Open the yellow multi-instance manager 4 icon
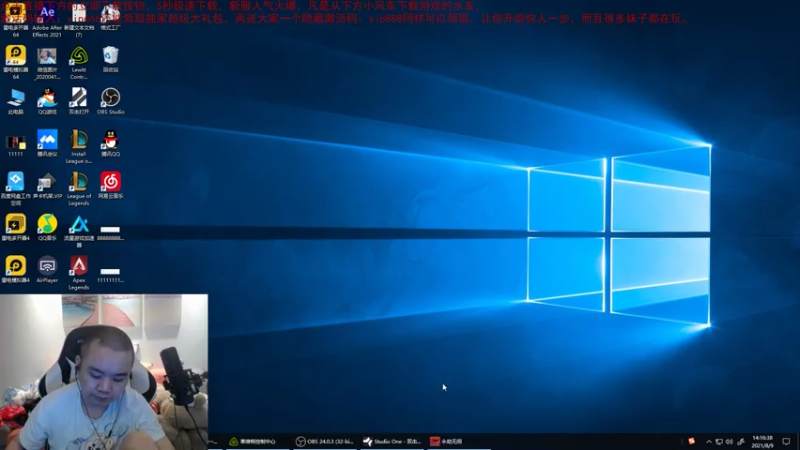The image size is (800, 450). [16, 228]
